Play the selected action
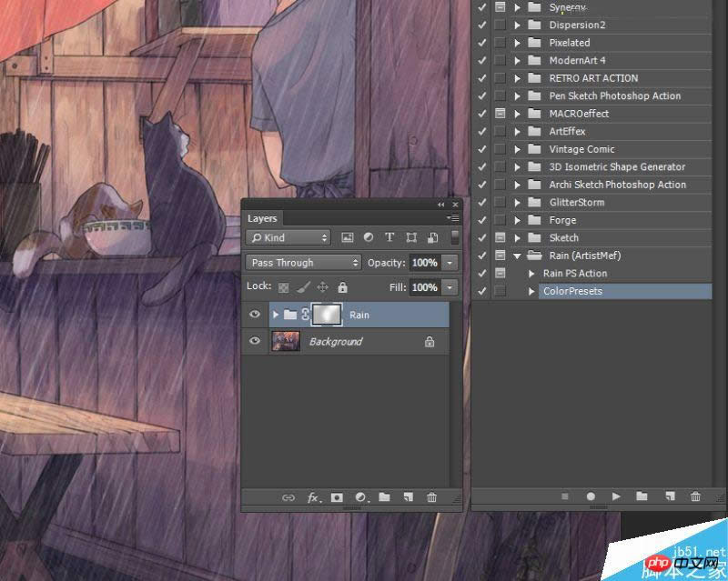 click(x=616, y=496)
